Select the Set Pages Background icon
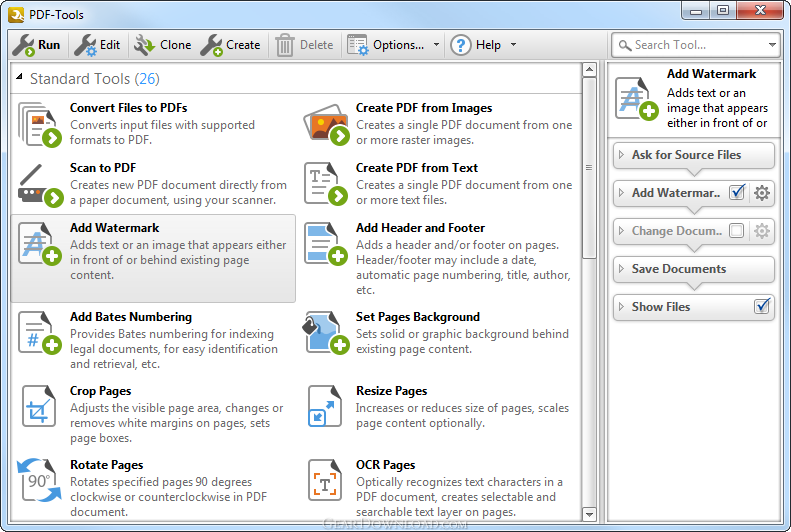Screen dimensions: 791x532 click(x=326, y=333)
